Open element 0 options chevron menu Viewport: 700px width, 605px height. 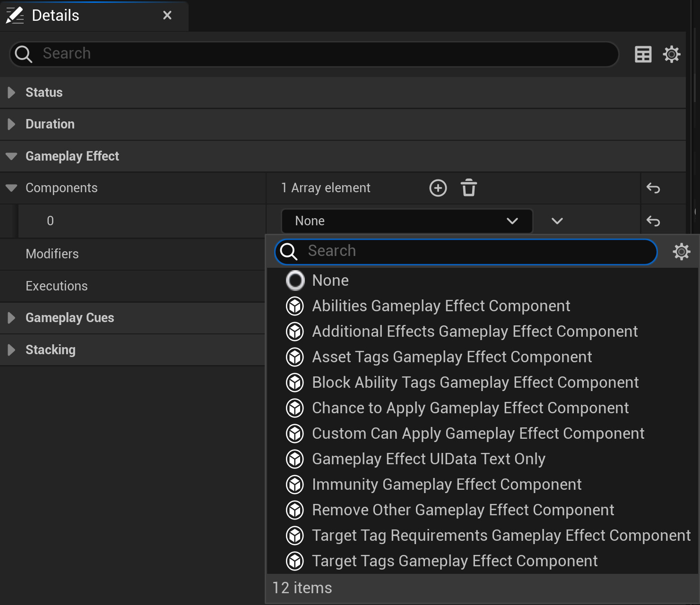(557, 221)
